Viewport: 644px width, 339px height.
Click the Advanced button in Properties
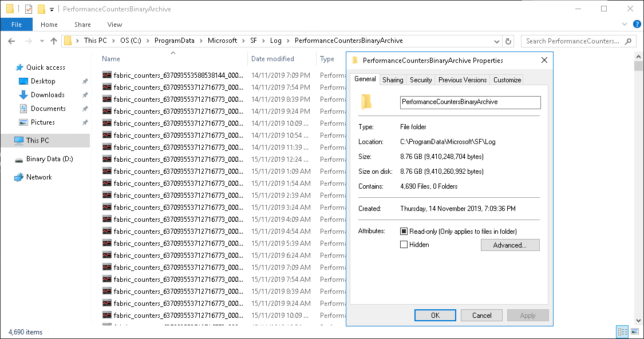point(509,245)
